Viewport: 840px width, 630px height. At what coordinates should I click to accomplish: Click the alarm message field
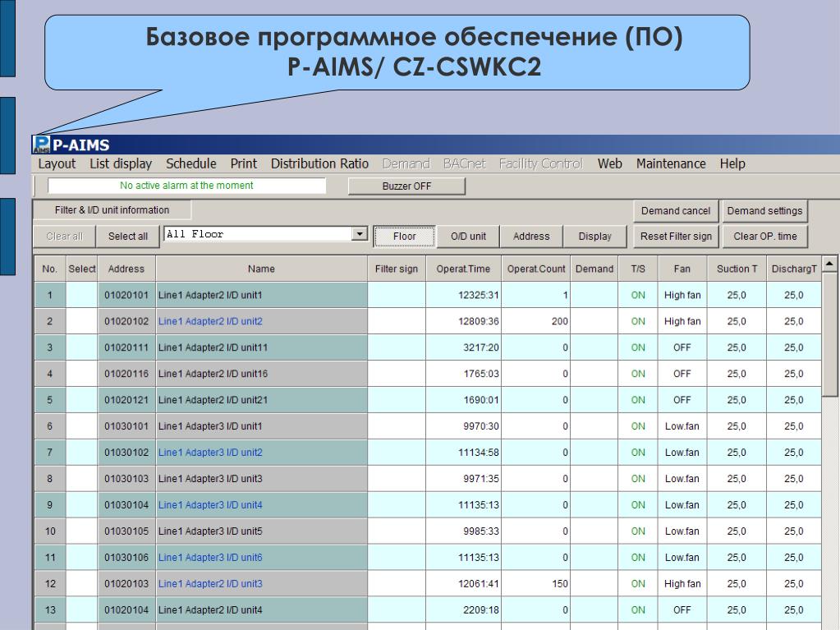click(186, 186)
